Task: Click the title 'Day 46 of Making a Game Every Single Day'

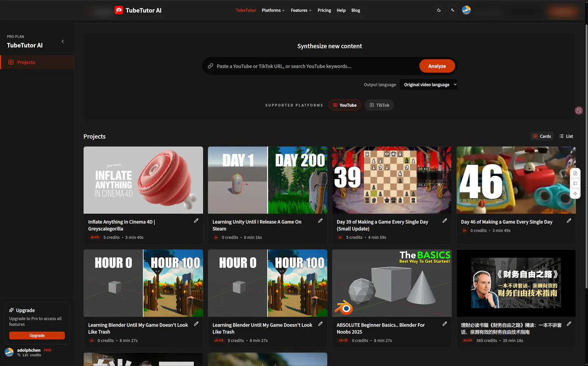Action: (507, 222)
